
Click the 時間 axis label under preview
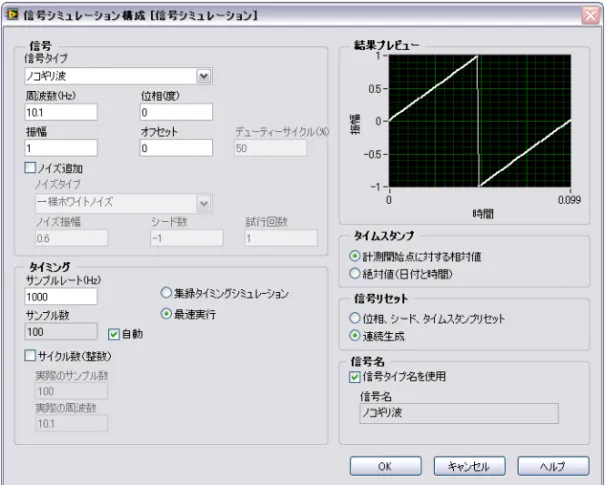[483, 213]
